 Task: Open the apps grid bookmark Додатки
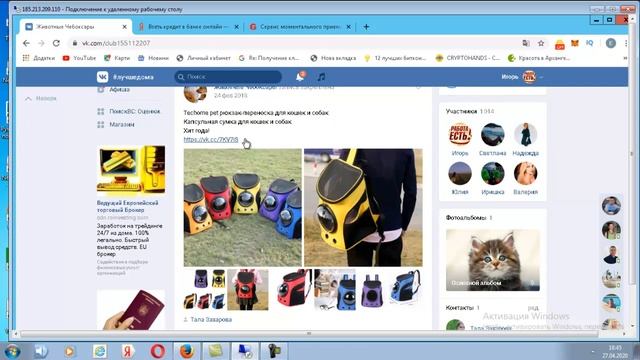39,58
